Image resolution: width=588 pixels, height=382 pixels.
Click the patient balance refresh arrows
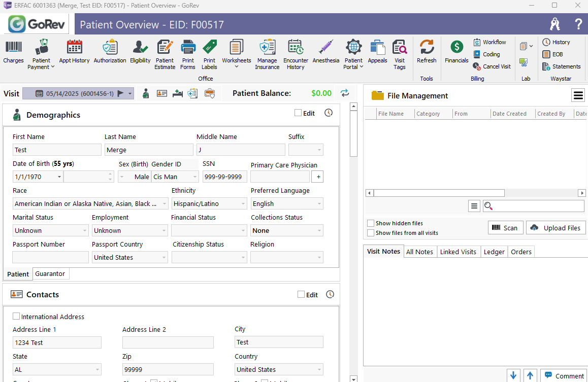click(x=345, y=93)
